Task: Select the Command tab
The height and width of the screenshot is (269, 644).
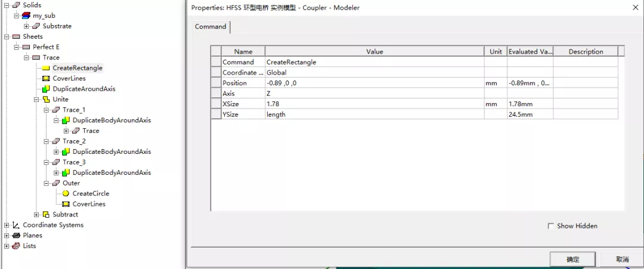Action: (x=210, y=27)
